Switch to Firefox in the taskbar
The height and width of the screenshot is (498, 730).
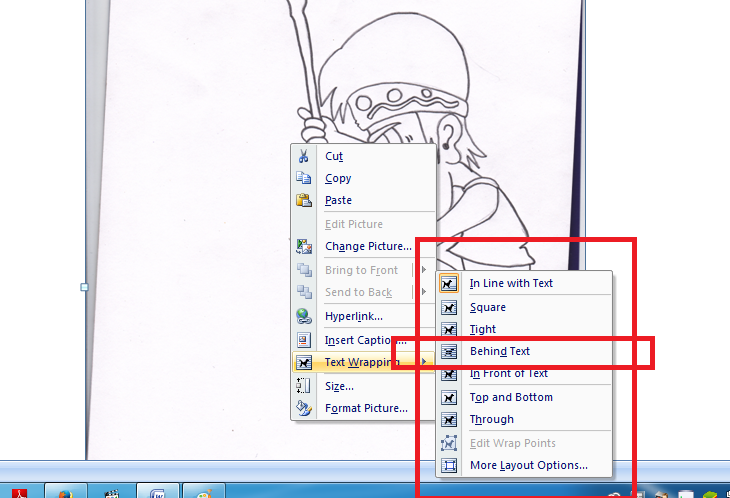(66, 492)
